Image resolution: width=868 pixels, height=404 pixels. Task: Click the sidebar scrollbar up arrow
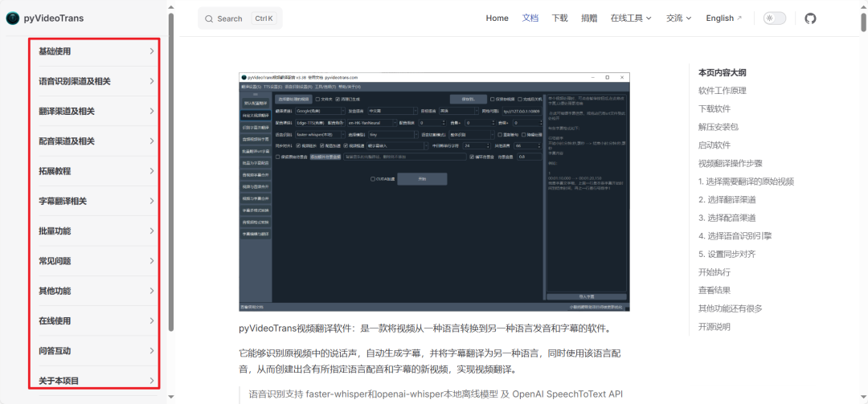(171, 7)
